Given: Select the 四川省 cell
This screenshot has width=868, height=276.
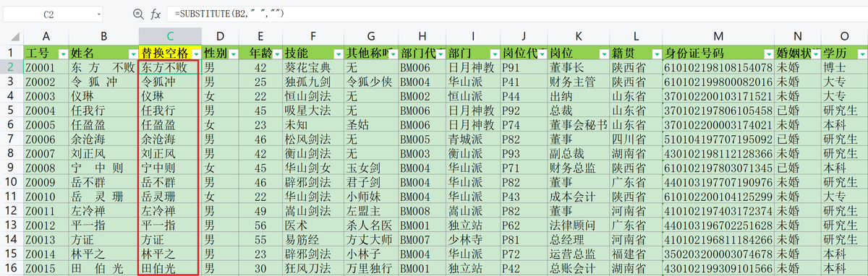Looking at the screenshot, I should point(636,139).
